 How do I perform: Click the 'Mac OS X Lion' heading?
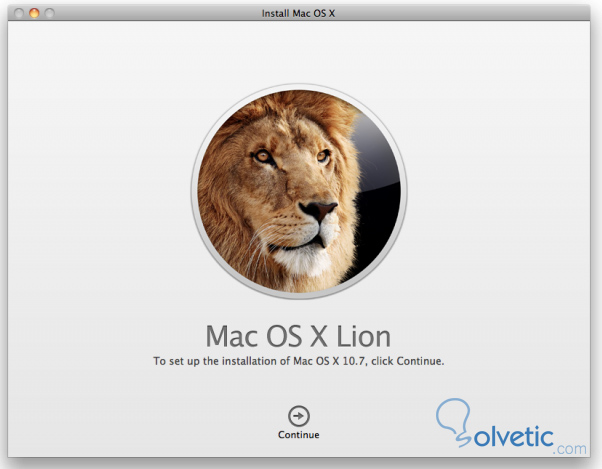click(298, 337)
